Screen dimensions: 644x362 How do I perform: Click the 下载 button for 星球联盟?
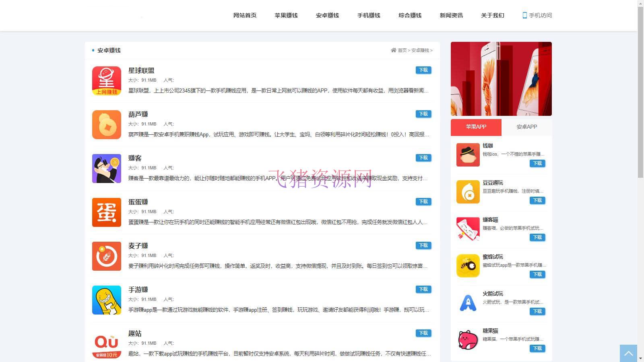point(423,70)
